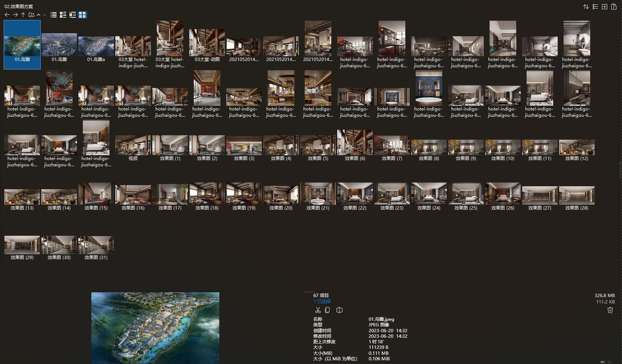Click the rename icon in details panel

click(x=339, y=310)
